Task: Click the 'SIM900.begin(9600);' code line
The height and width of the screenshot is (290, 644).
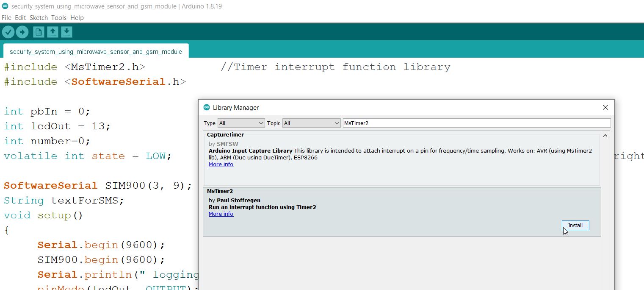Action: [x=101, y=260]
